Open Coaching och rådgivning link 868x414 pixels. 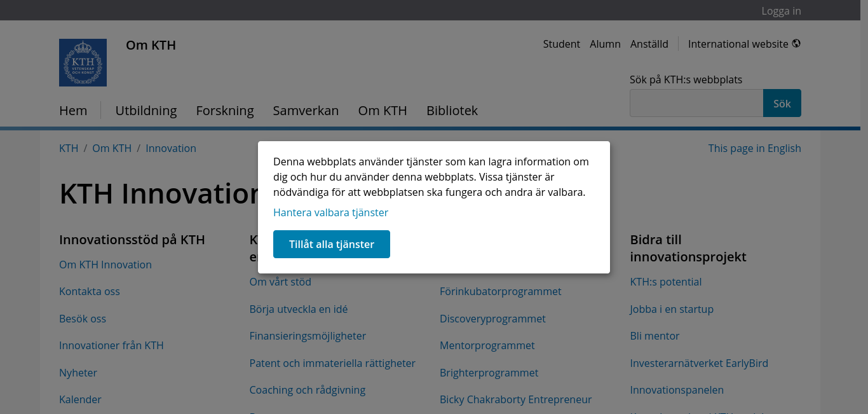click(308, 390)
